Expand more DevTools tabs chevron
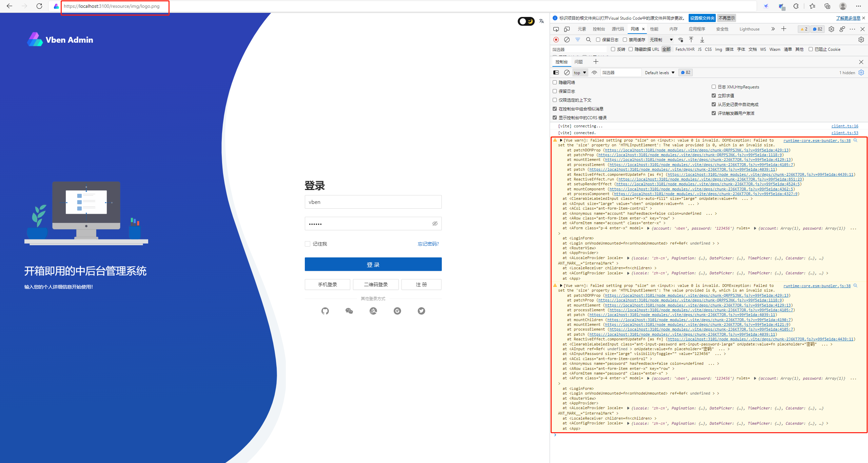The height and width of the screenshot is (463, 868). coord(773,29)
